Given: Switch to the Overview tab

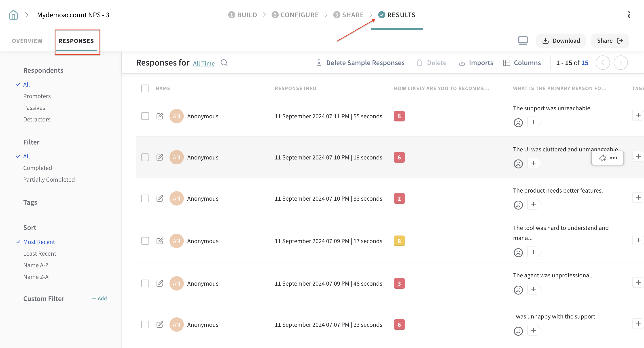Looking at the screenshot, I should tap(27, 41).
